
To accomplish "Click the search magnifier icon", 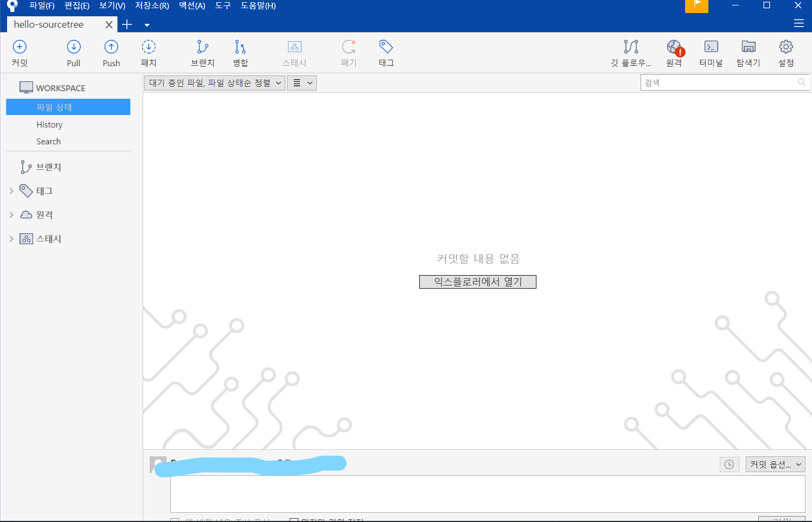I will (x=802, y=82).
